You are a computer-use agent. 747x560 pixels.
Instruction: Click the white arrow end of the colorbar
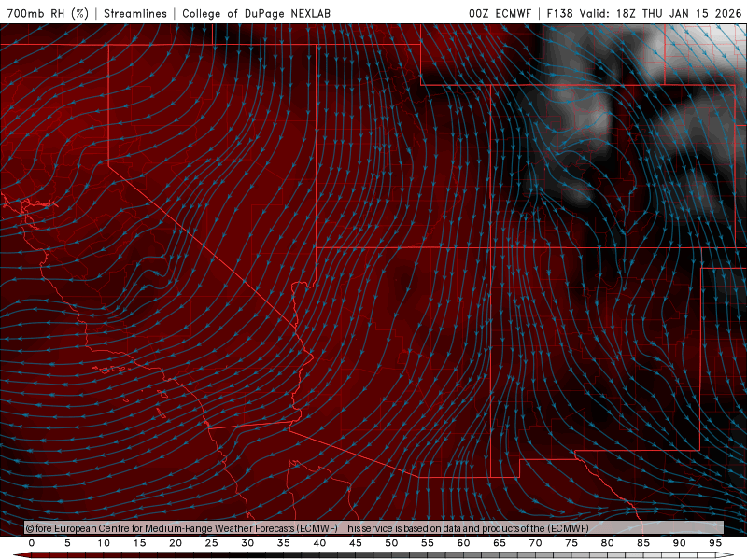click(725, 555)
